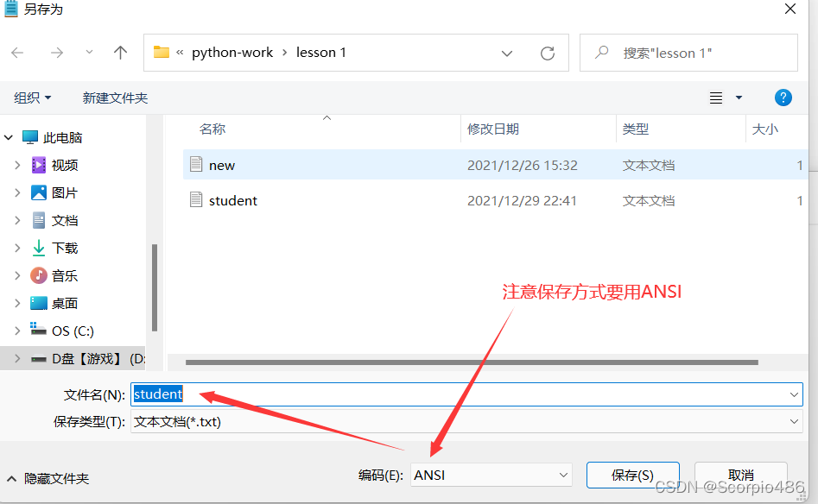Viewport: 818px width, 504px height.
Task: Sort files by 名称 column
Action: click(x=212, y=129)
